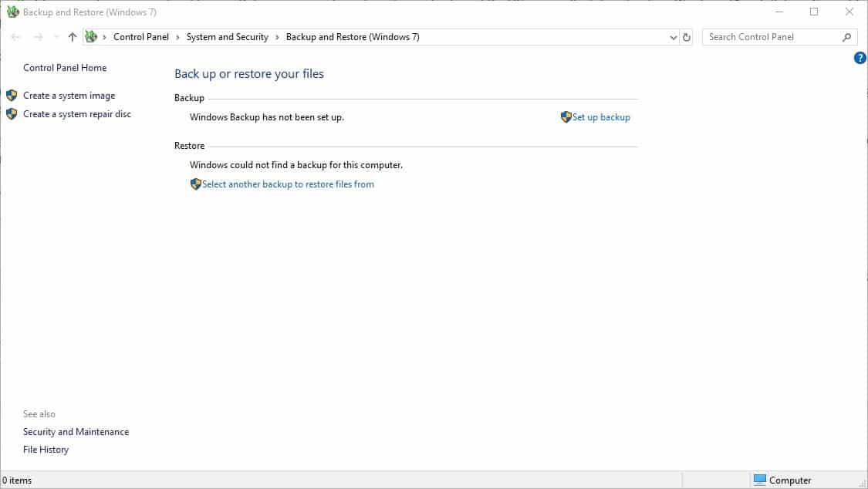Open Create a system repair disc

click(x=77, y=114)
